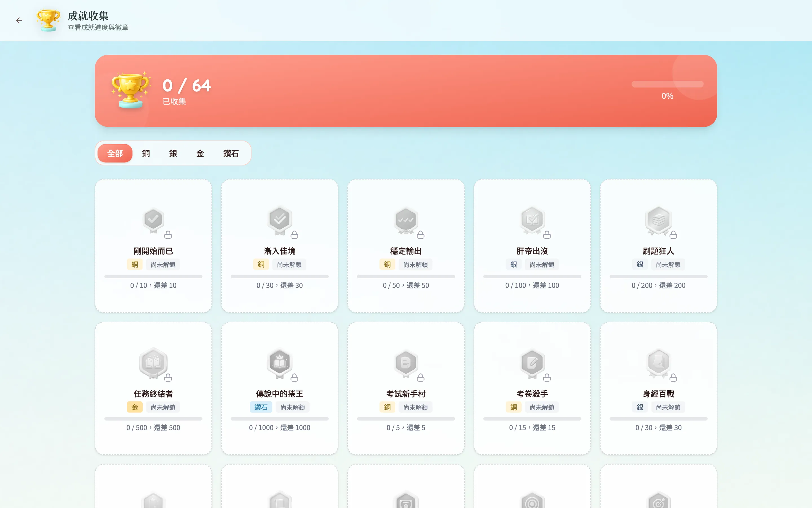Viewport: 812px width, 508px height.
Task: Click the 身經百戰 papers badge icon
Action: point(658,364)
